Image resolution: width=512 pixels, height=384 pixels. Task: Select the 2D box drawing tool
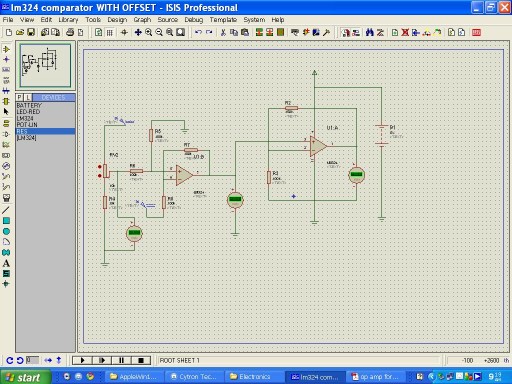point(6,221)
